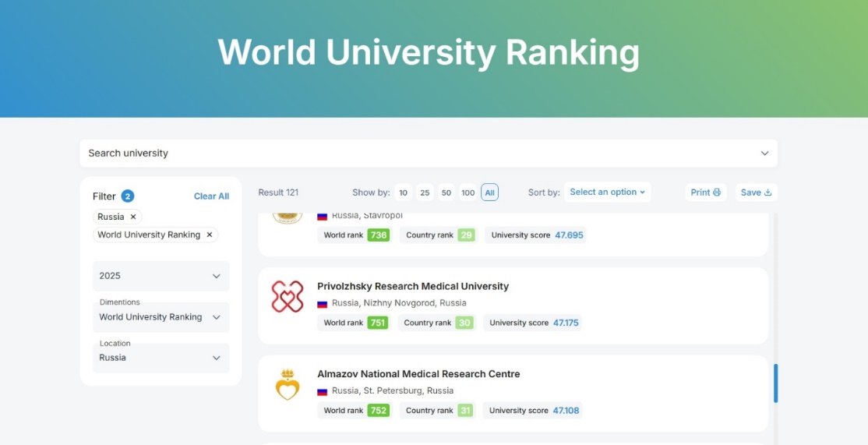Click the printer icon in Print button
Viewport: 868px width, 445px height.
[x=717, y=192]
